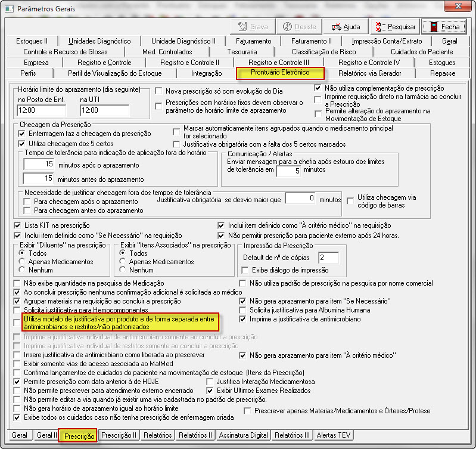Open Ajuda help button
Image resolution: width=476 pixels, height=449 pixels.
[x=346, y=27]
